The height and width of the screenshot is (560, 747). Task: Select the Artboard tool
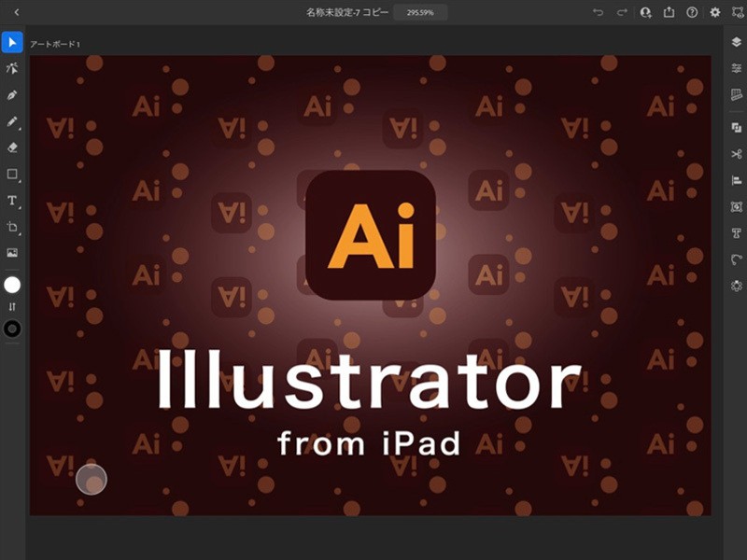[x=12, y=227]
